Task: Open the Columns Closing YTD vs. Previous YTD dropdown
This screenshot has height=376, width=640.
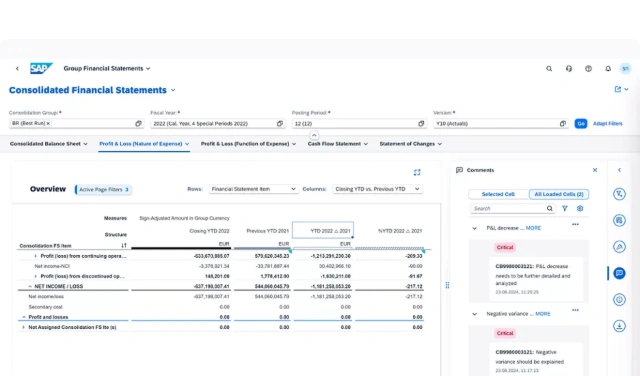Action: [377, 189]
